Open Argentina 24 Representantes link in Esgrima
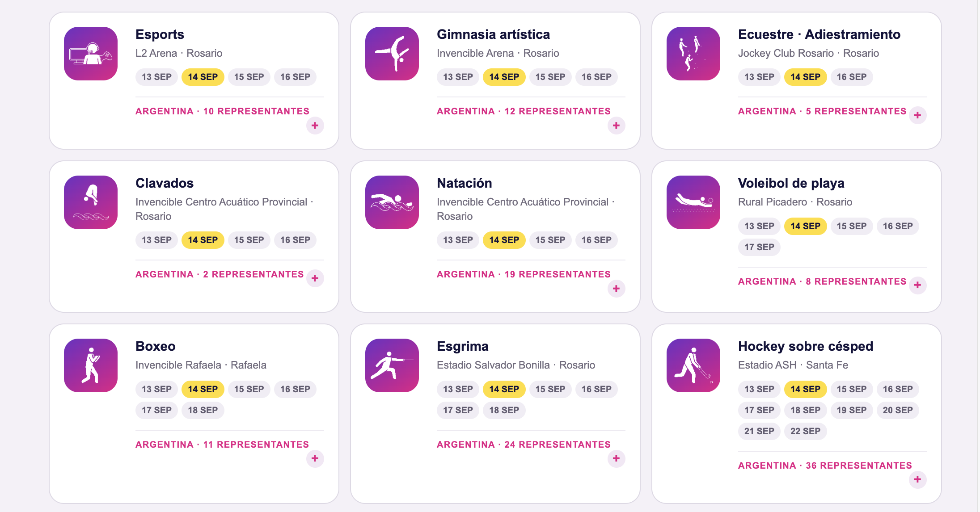Viewport: 980px width, 512px height. [x=524, y=445]
